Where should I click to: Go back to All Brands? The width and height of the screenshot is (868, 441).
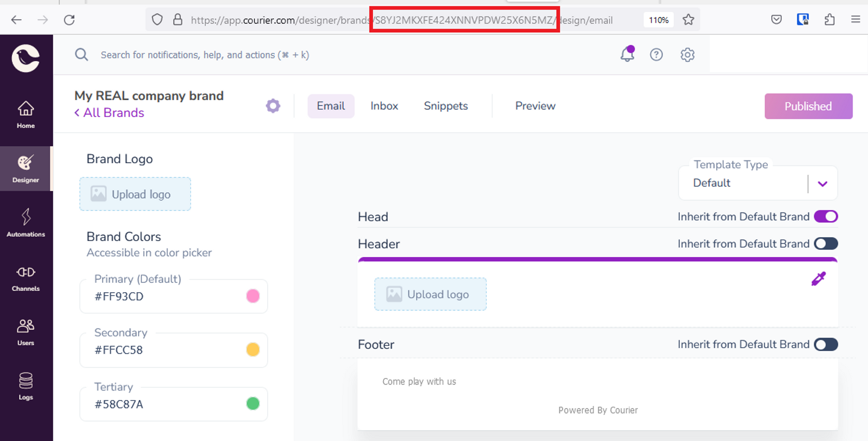coord(109,113)
